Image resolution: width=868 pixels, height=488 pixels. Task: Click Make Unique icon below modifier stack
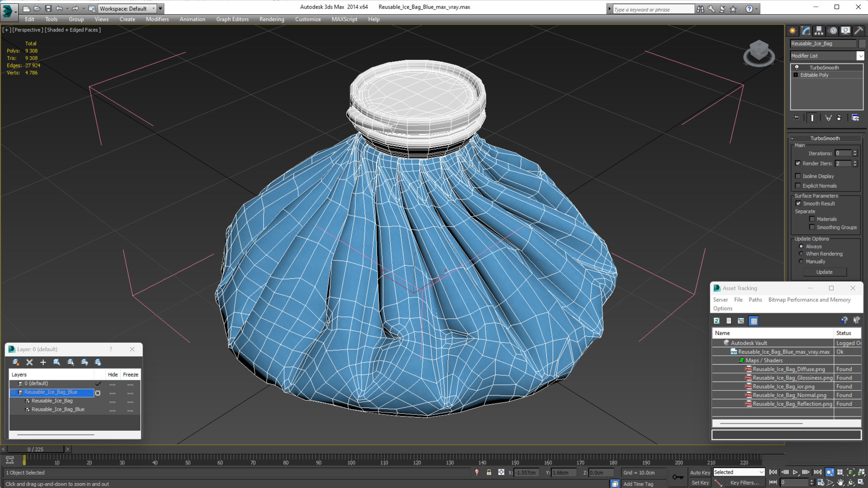[x=828, y=118]
